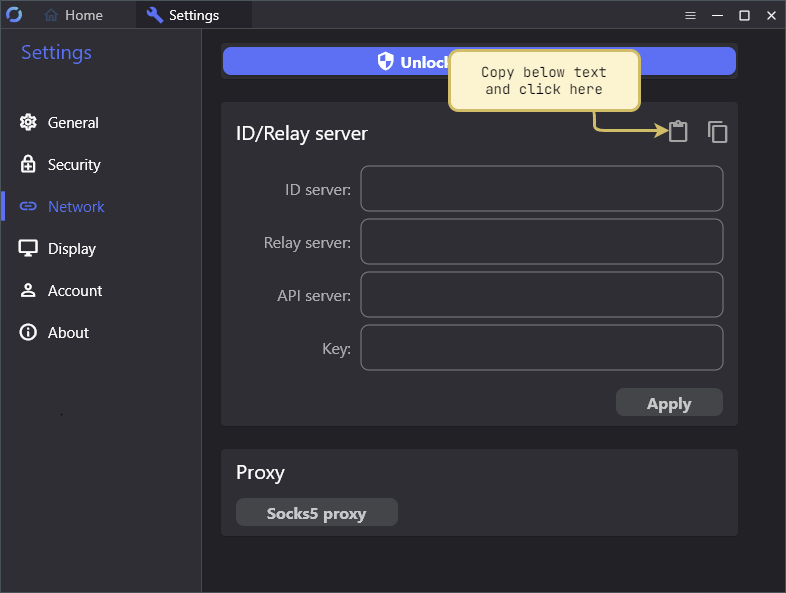Switch to the Home tab

click(x=74, y=15)
